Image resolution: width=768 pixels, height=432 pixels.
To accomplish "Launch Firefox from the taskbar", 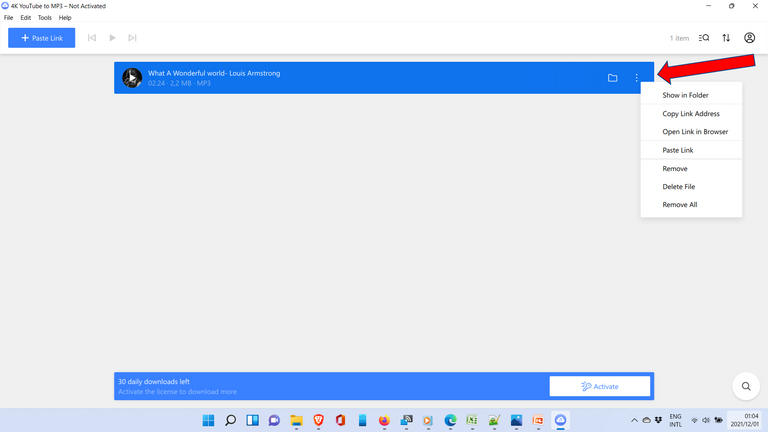I will (384, 420).
